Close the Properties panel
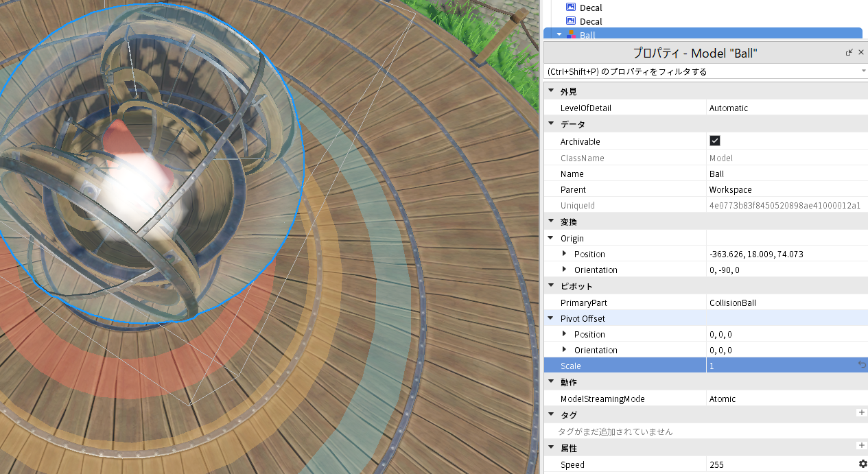This screenshot has width=868, height=474. coord(862,52)
